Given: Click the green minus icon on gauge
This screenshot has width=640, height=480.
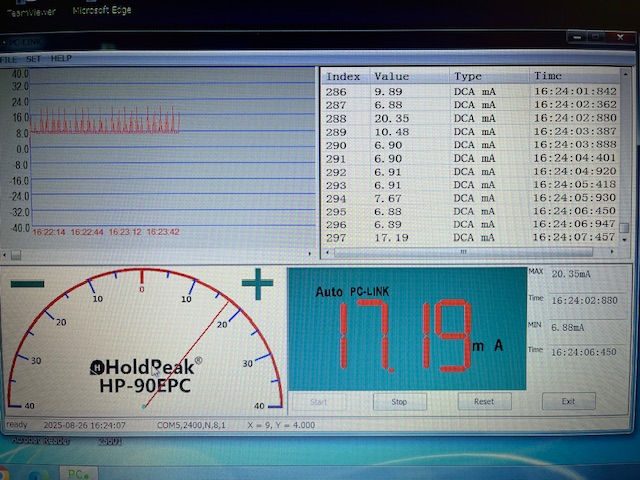Looking at the screenshot, I should click(27, 284).
